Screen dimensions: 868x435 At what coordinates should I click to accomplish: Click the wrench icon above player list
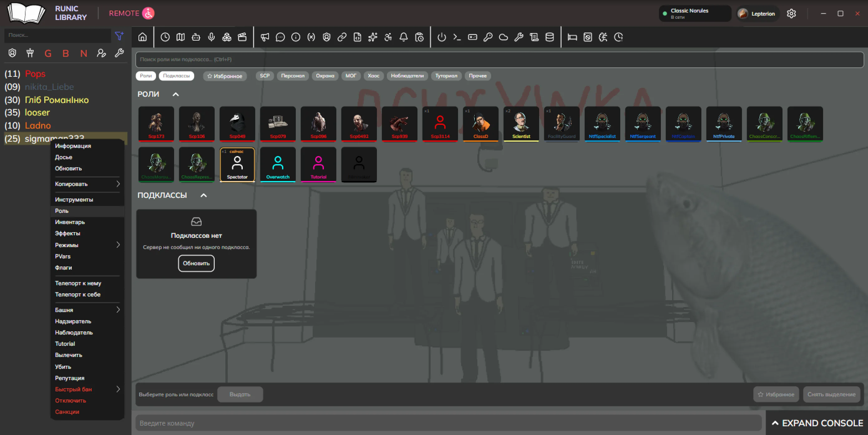(x=119, y=53)
